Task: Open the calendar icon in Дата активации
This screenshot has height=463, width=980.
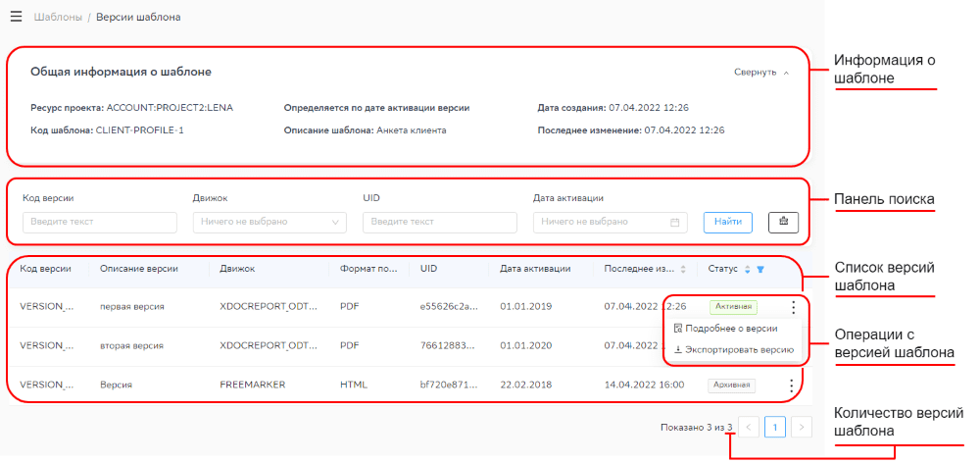Action: (674, 223)
